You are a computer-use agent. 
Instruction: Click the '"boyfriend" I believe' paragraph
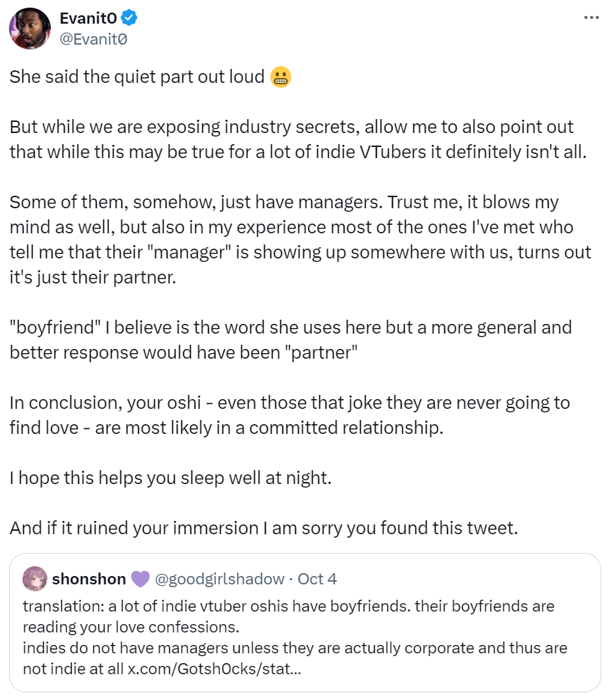click(291, 340)
